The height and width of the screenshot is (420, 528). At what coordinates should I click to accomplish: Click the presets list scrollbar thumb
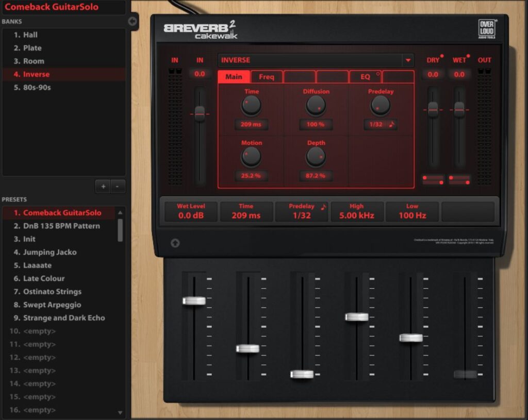[x=120, y=230]
